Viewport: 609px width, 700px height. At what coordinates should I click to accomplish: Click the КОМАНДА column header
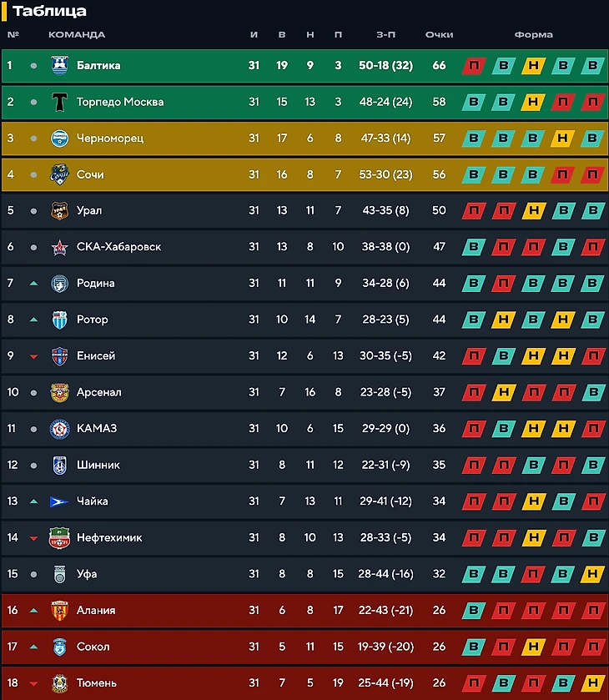(x=77, y=35)
